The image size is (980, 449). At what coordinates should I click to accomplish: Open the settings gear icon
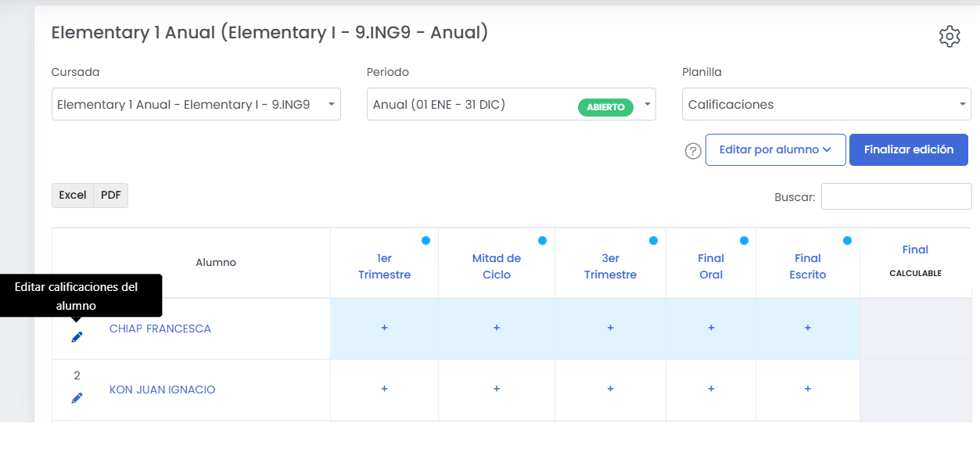click(949, 36)
